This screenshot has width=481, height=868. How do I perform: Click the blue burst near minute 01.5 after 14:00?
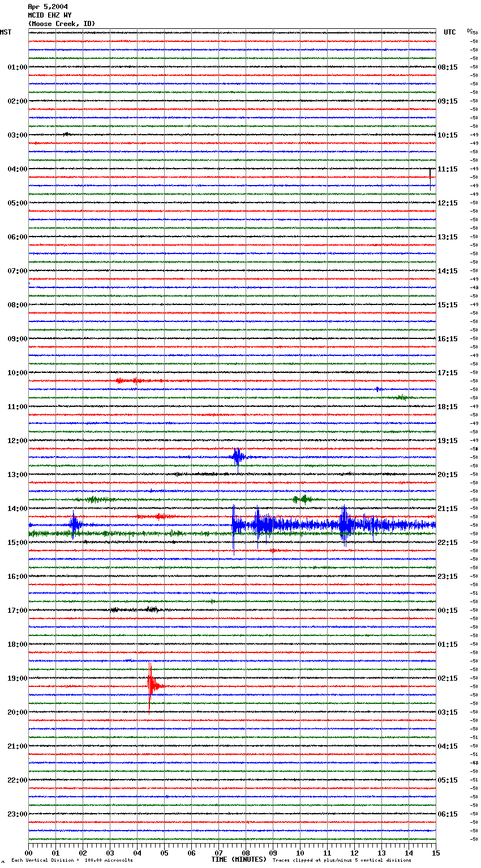[75, 525]
